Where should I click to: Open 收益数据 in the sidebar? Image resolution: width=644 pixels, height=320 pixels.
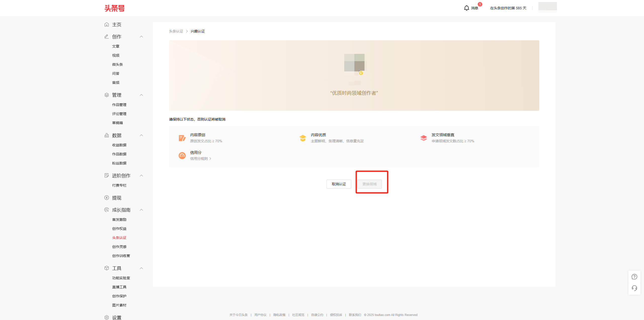(x=119, y=145)
